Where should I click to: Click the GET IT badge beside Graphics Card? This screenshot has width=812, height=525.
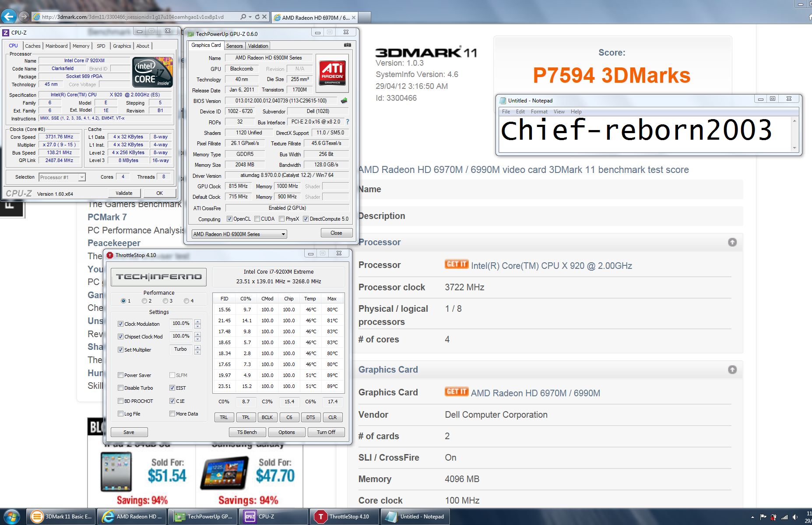(x=457, y=391)
